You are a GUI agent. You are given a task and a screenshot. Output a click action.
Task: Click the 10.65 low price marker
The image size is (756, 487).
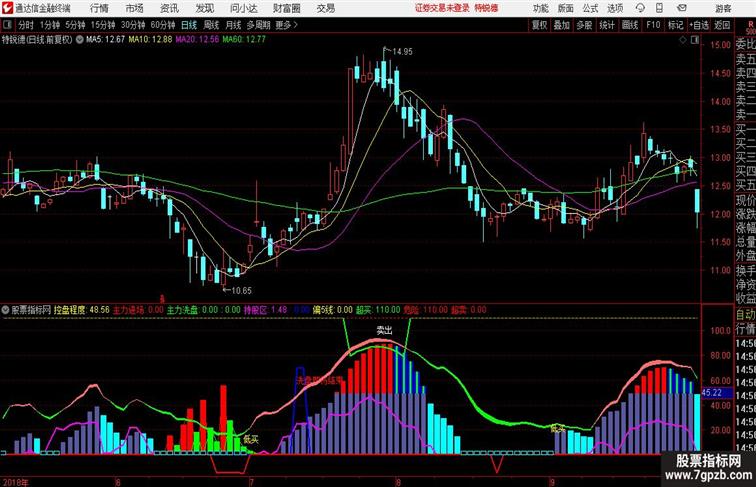pyautogui.click(x=241, y=291)
